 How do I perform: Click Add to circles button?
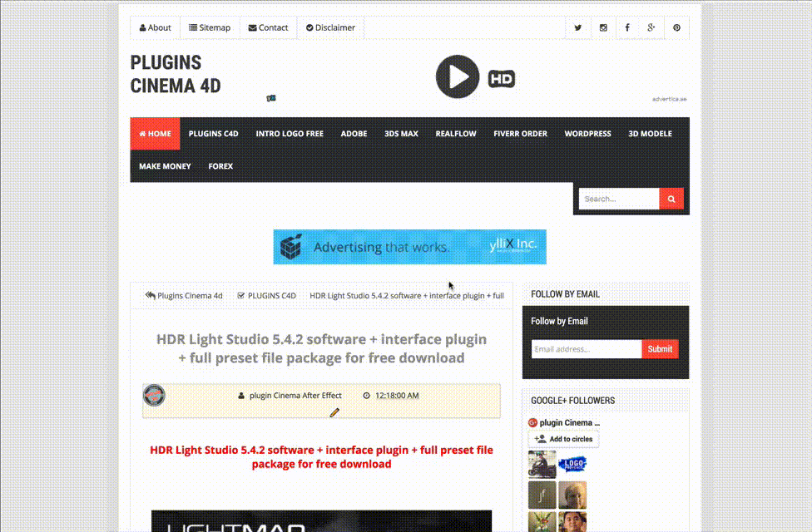(x=563, y=439)
